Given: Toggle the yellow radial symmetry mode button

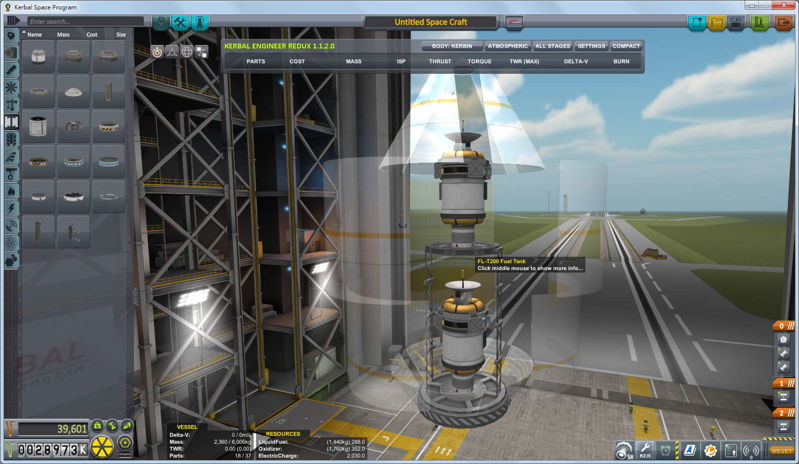Looking at the screenshot, I should [102, 447].
